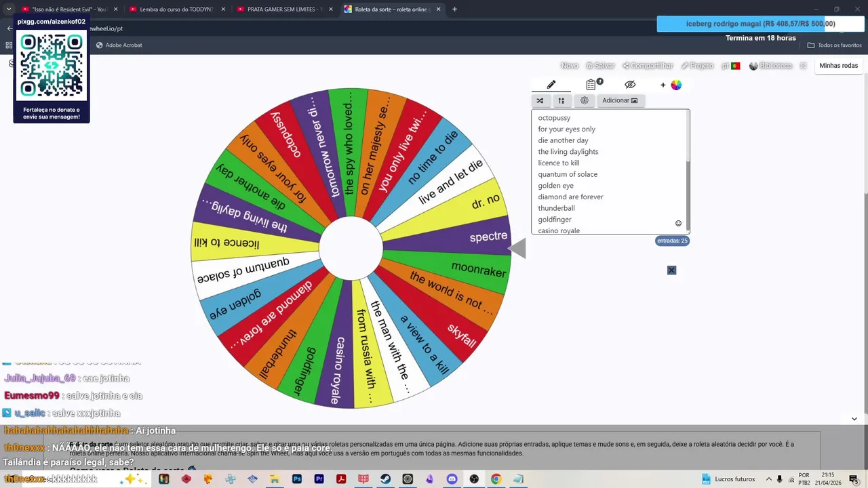Shuffle the wheel entries
Viewport: 868px width, 488px height.
point(540,100)
